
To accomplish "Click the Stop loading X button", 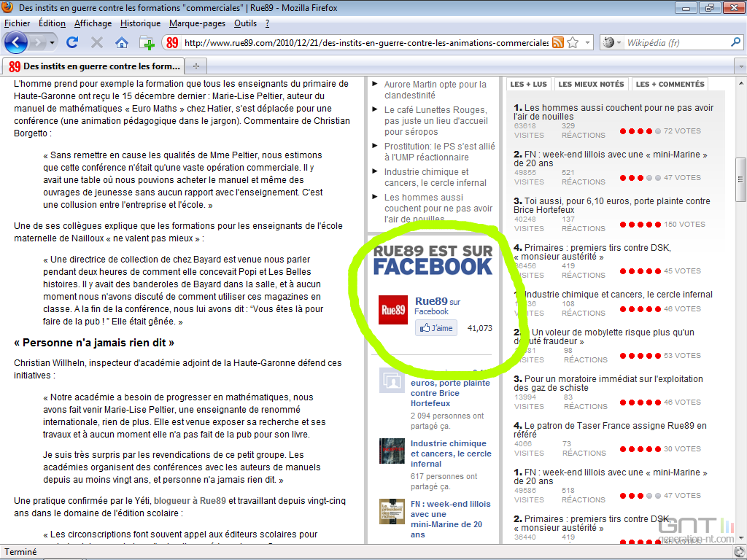I will point(97,43).
